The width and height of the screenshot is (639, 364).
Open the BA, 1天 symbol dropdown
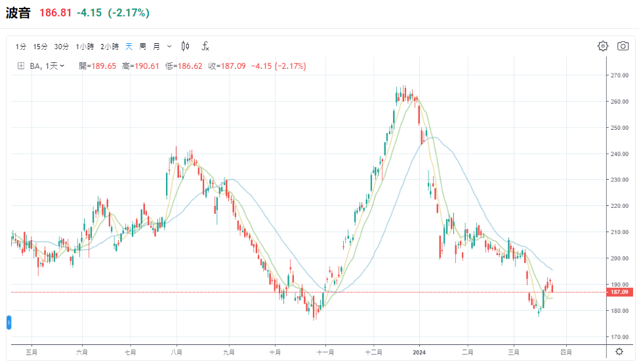47,66
